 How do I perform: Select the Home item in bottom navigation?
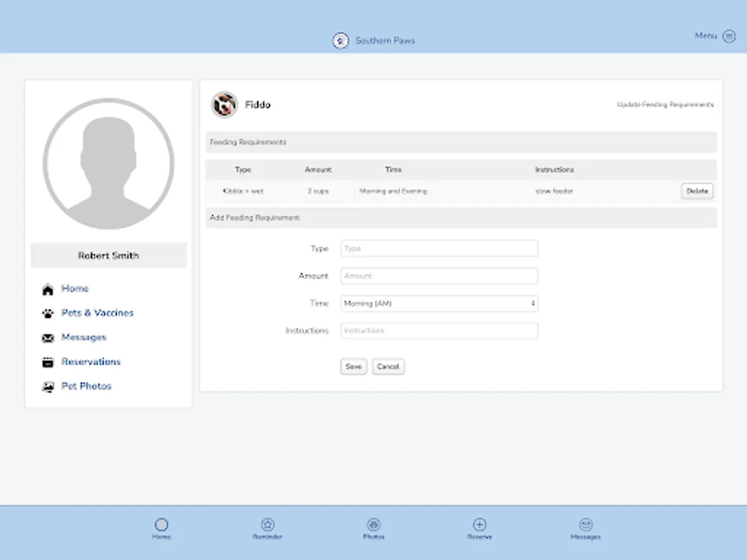pos(162,525)
